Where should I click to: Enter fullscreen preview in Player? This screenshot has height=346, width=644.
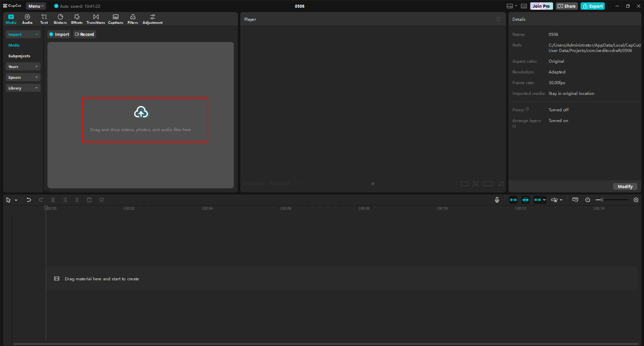click(501, 184)
